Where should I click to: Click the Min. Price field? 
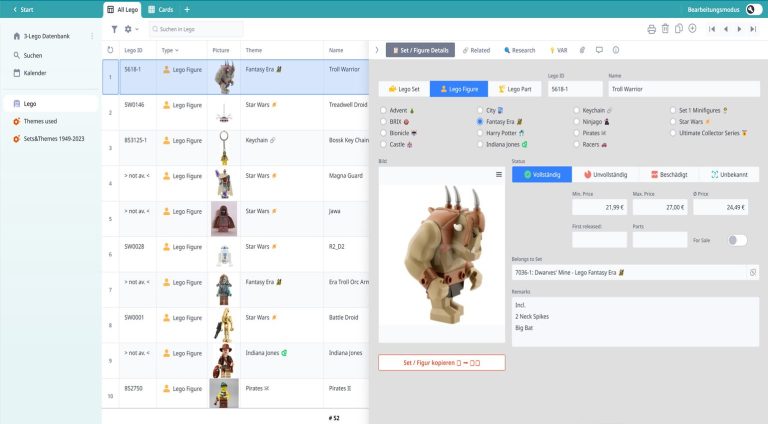[600, 208]
